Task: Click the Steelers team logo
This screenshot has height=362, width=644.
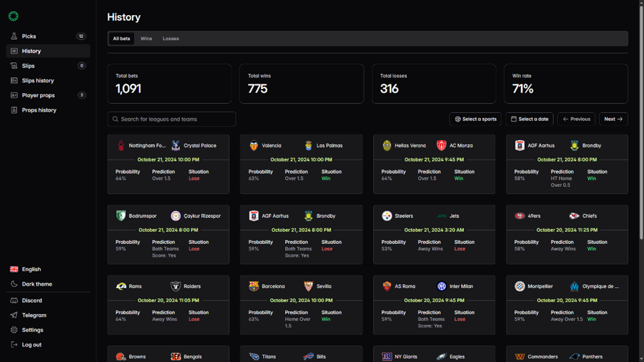Action: click(x=387, y=216)
